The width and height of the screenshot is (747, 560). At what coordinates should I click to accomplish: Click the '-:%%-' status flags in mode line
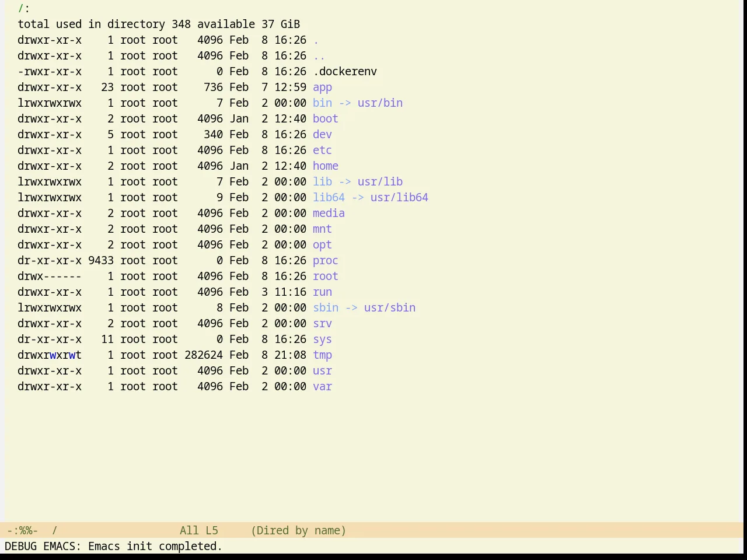click(22, 530)
